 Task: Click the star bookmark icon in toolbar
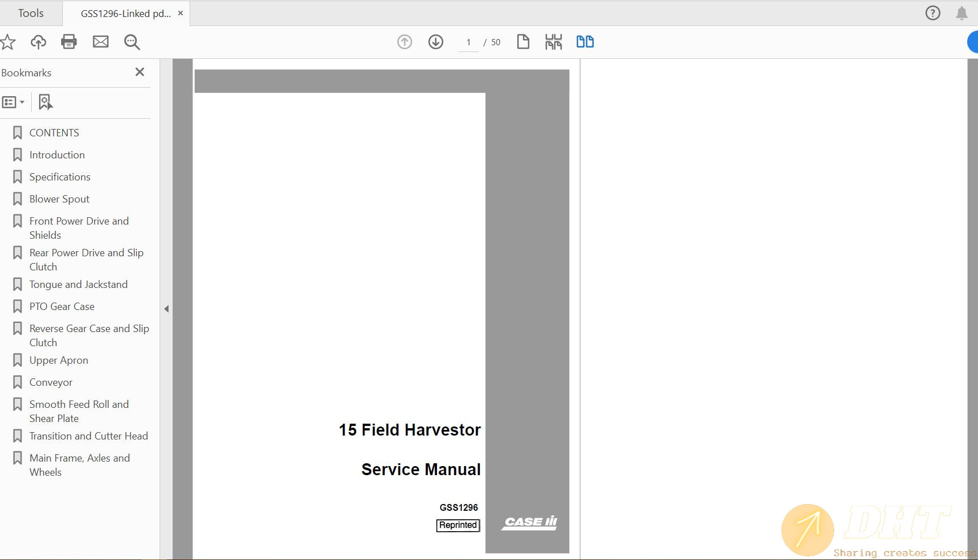tap(8, 42)
